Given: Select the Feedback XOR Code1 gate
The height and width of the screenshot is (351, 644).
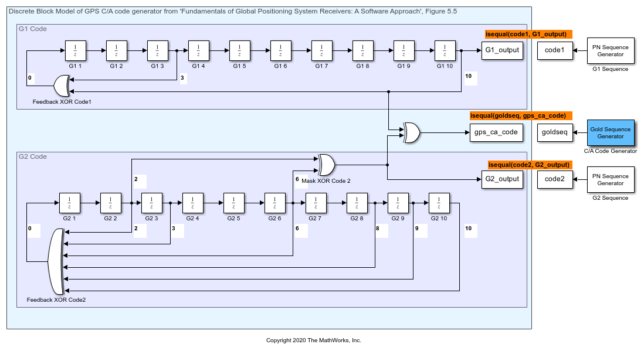Looking at the screenshot, I should 62,87.
